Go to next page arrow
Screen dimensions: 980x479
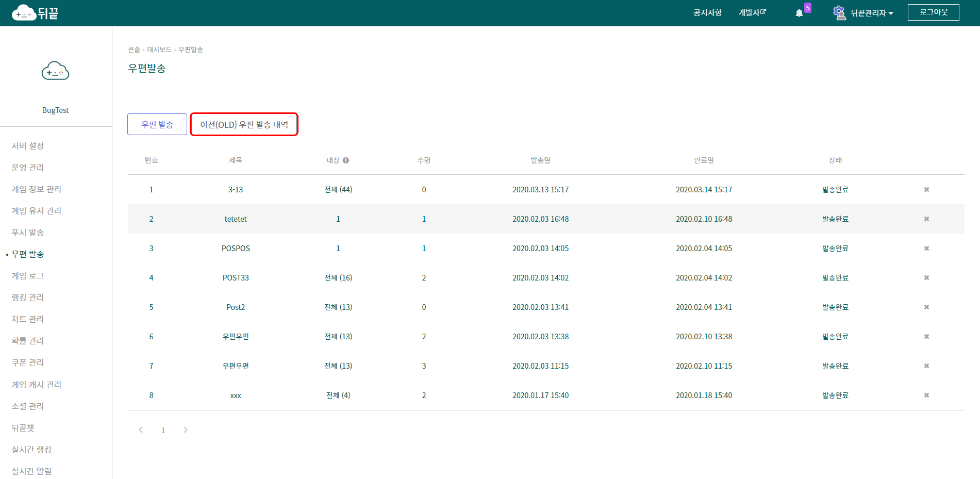tap(186, 430)
